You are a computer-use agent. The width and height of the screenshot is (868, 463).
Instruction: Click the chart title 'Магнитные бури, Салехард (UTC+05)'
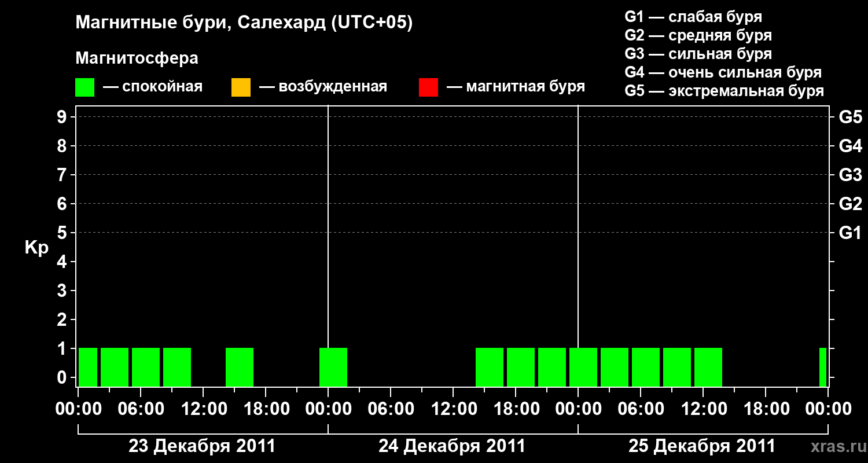point(244,23)
